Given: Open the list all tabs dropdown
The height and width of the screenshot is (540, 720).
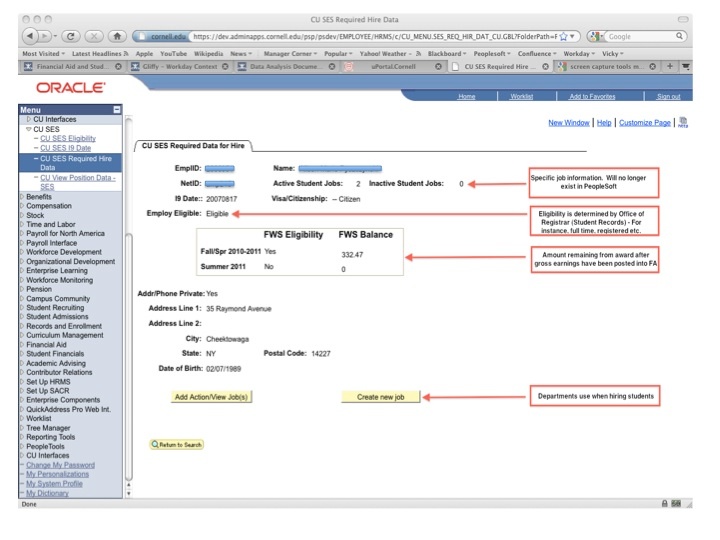Looking at the screenshot, I should pyautogui.click(x=686, y=66).
